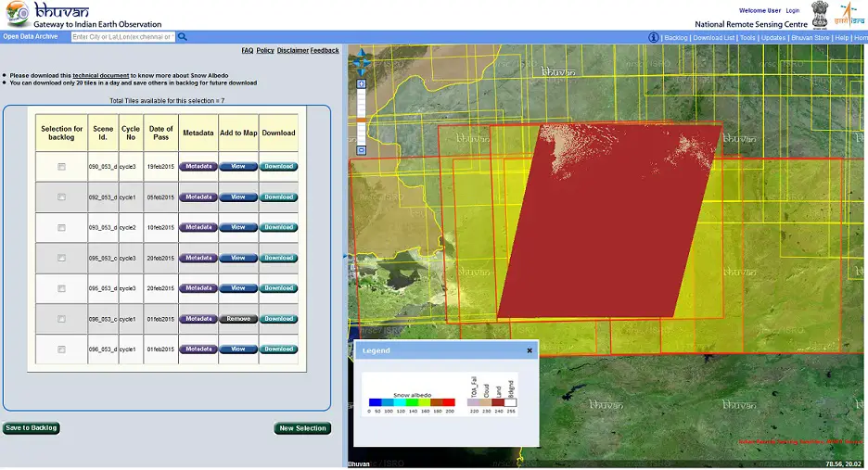Viewport: 868px width, 470px height.
Task: Click Save to Backlog button
Action: pyautogui.click(x=31, y=428)
